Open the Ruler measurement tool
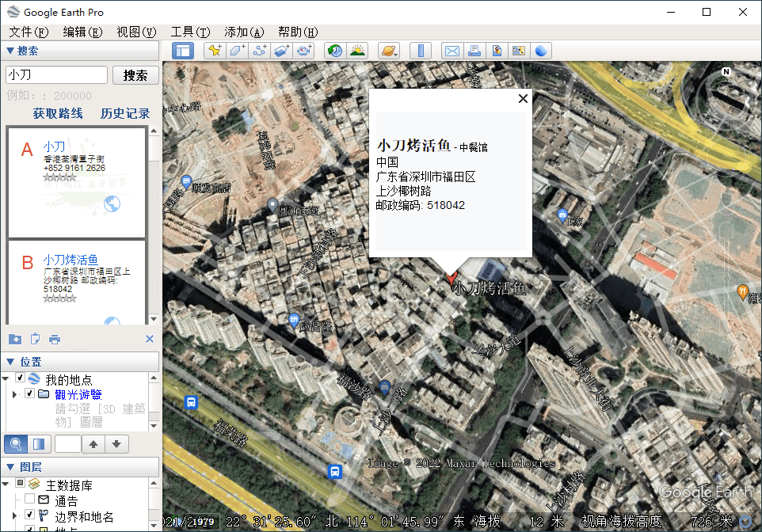This screenshot has height=532, width=762. [x=421, y=51]
